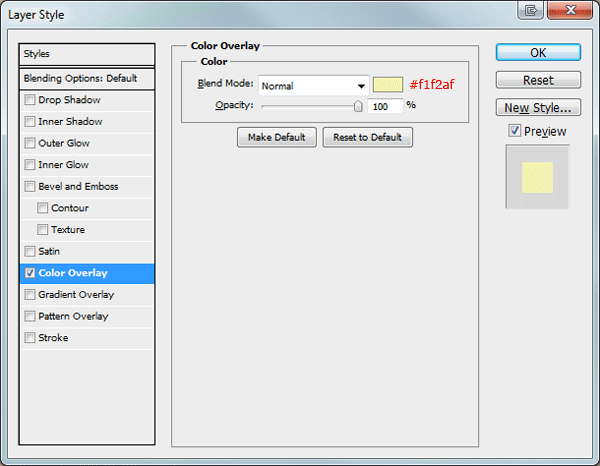Open the Stroke settings row label

tap(53, 338)
